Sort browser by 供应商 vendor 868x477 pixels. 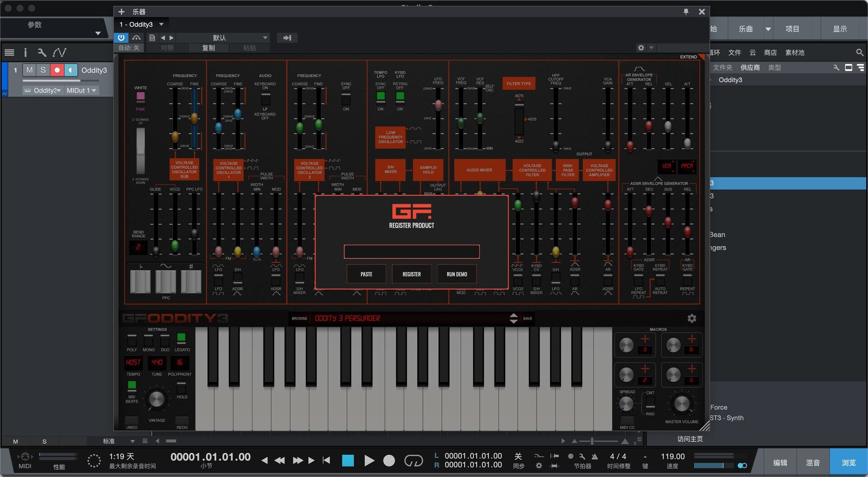(750, 67)
